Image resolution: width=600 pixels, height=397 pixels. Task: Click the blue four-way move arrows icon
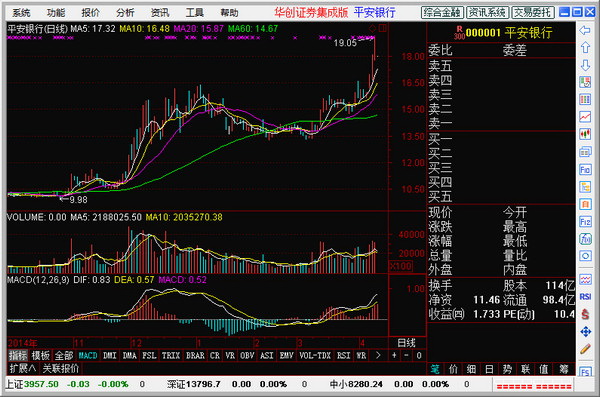(x=585, y=332)
